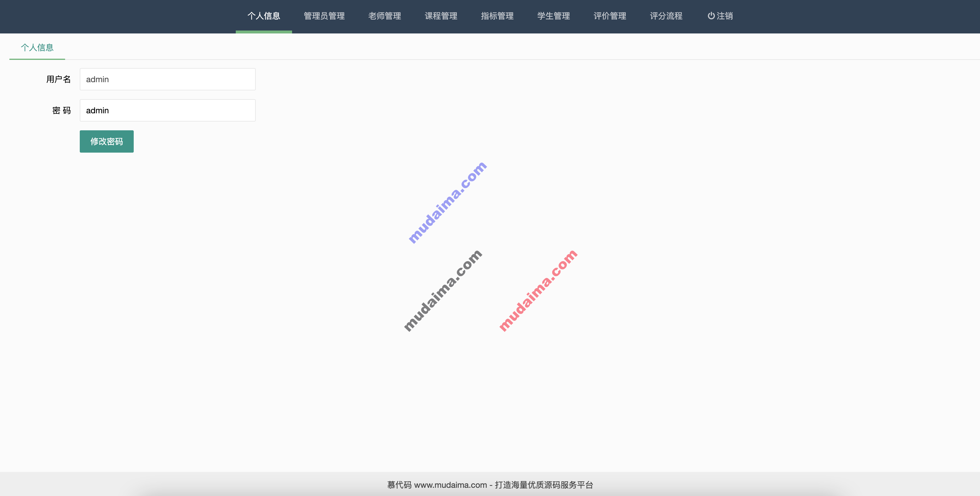Click the power icon to log out

coord(711,16)
